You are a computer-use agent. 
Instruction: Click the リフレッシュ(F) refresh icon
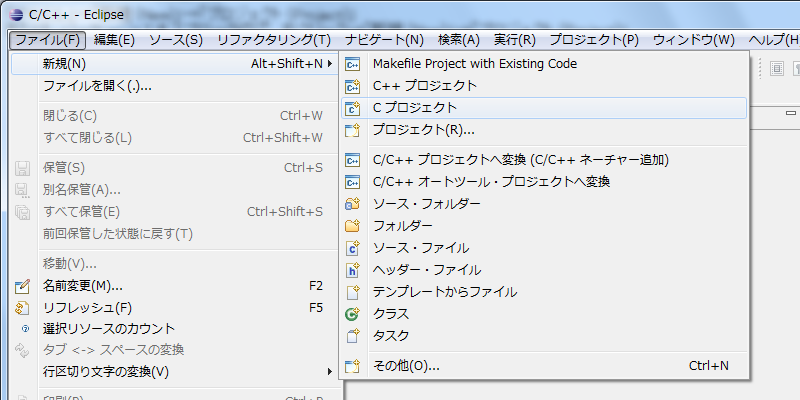[23, 308]
